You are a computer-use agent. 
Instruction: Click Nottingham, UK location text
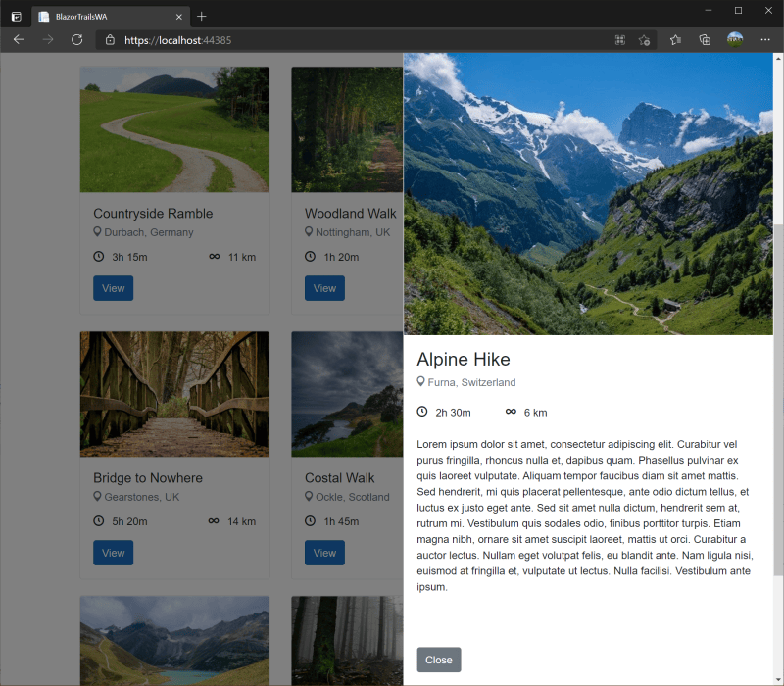pos(353,232)
